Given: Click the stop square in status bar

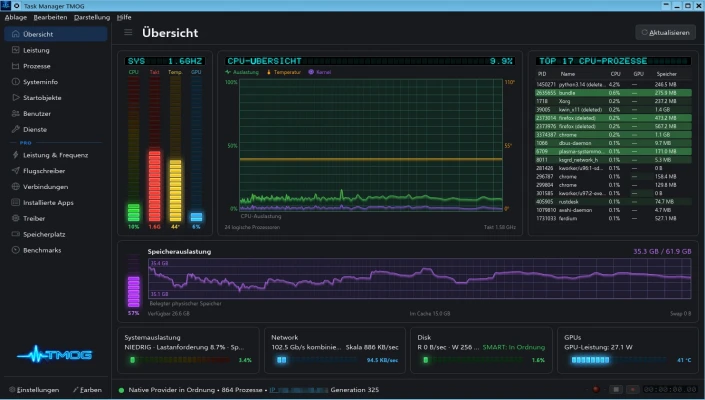Looking at the screenshot, I should pyautogui.click(x=616, y=390).
